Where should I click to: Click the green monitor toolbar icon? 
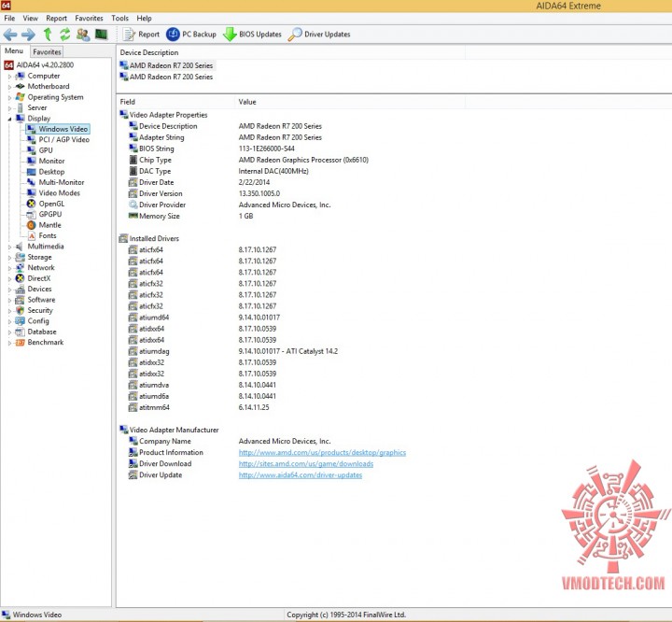[101, 34]
